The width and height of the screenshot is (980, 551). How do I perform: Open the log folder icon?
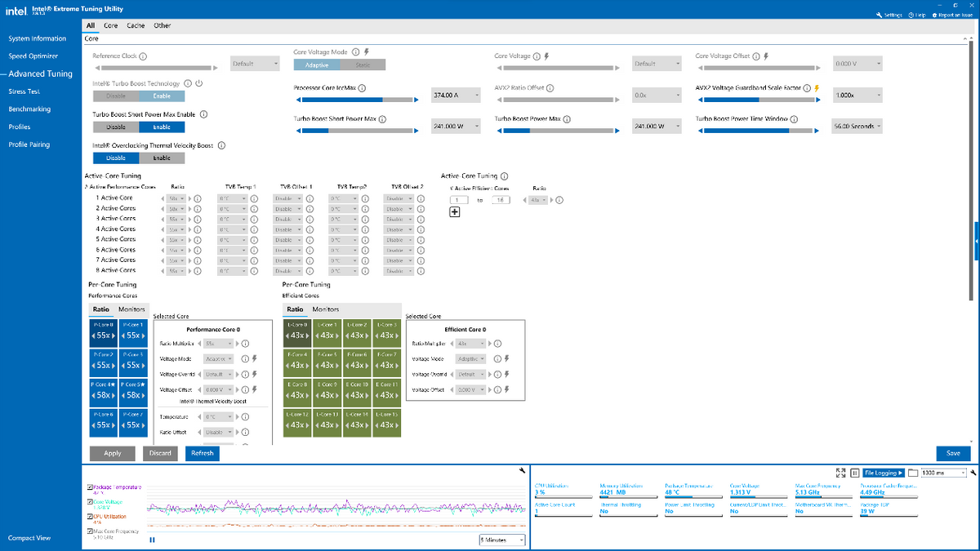[x=912, y=473]
